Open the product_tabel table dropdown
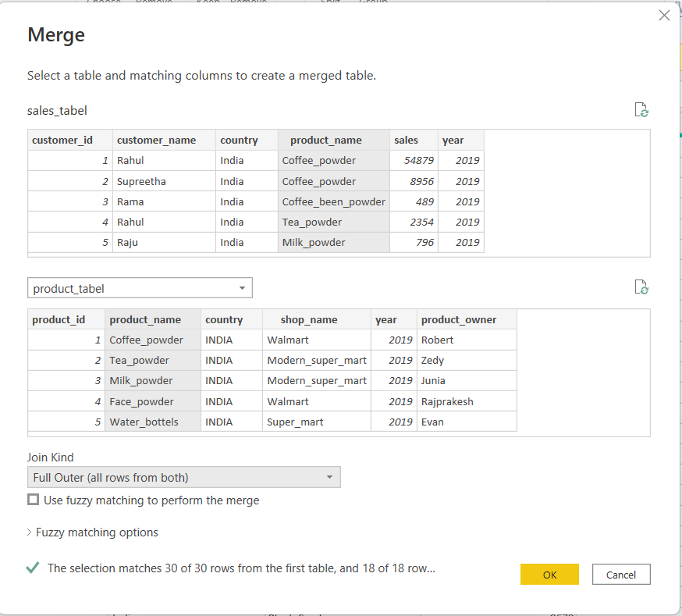The height and width of the screenshot is (616, 682). click(140, 288)
